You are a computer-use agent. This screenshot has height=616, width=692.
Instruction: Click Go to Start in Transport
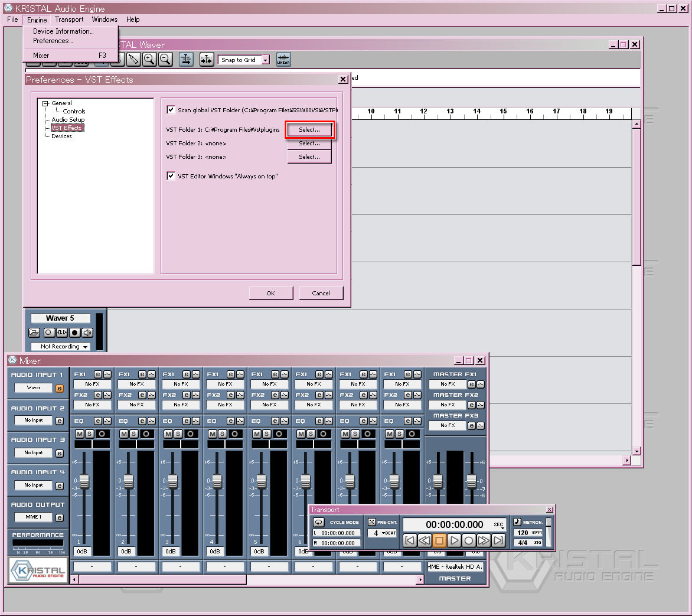410,540
